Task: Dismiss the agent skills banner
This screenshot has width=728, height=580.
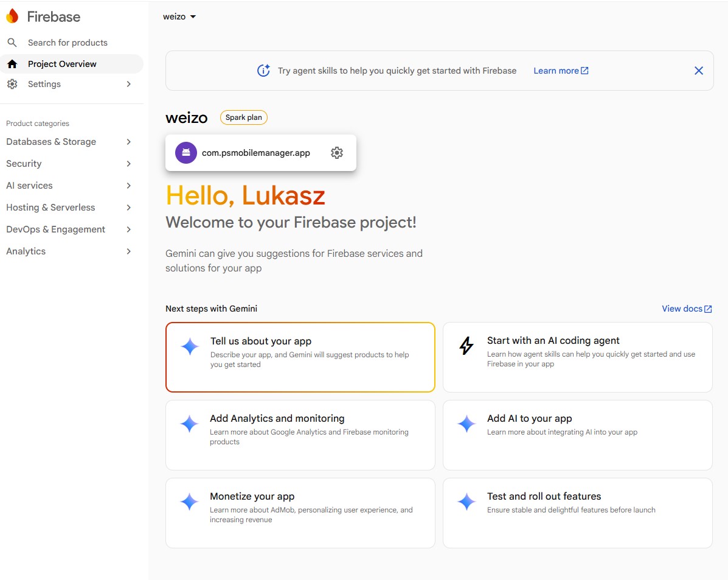Action: coord(698,71)
